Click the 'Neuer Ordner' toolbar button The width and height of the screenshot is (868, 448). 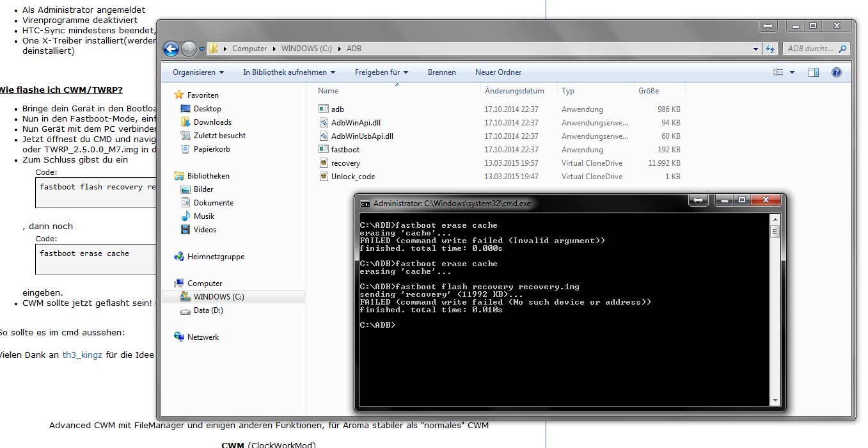pyautogui.click(x=498, y=72)
